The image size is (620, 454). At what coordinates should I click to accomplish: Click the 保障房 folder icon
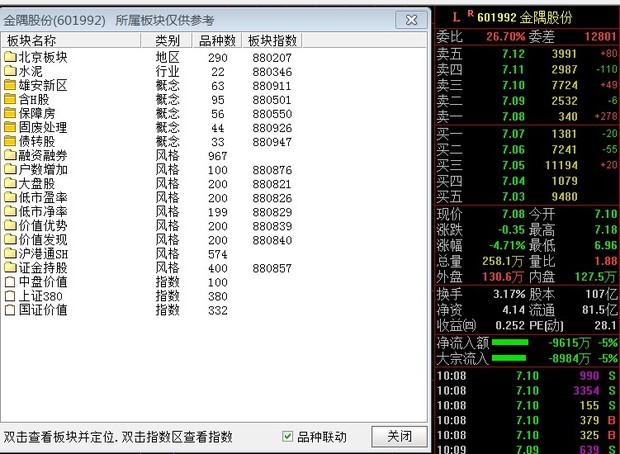(11, 114)
